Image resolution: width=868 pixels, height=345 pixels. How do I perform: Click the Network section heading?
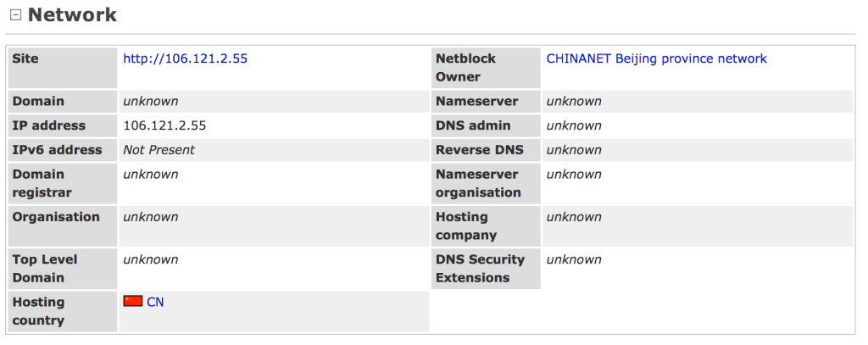(x=73, y=15)
